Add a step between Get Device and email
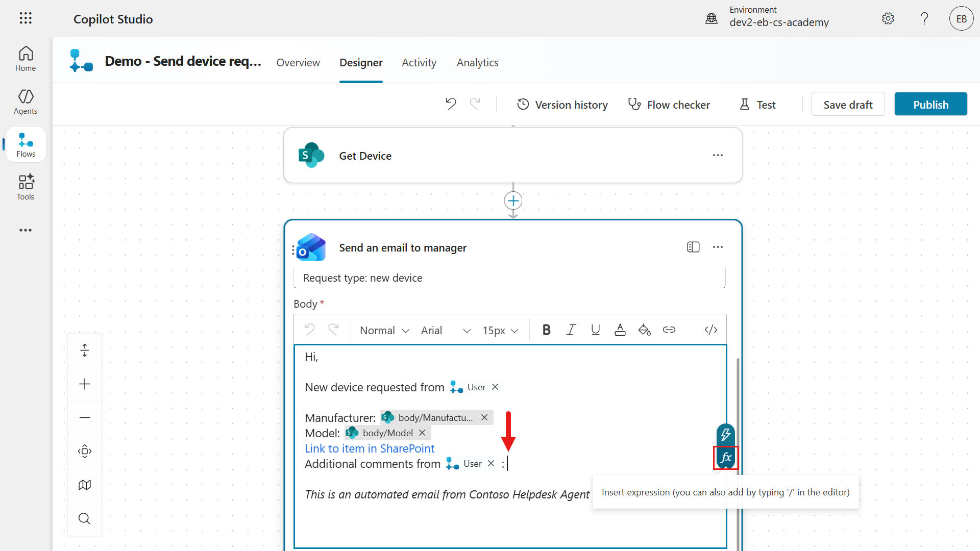The width and height of the screenshot is (980, 551). click(x=513, y=201)
